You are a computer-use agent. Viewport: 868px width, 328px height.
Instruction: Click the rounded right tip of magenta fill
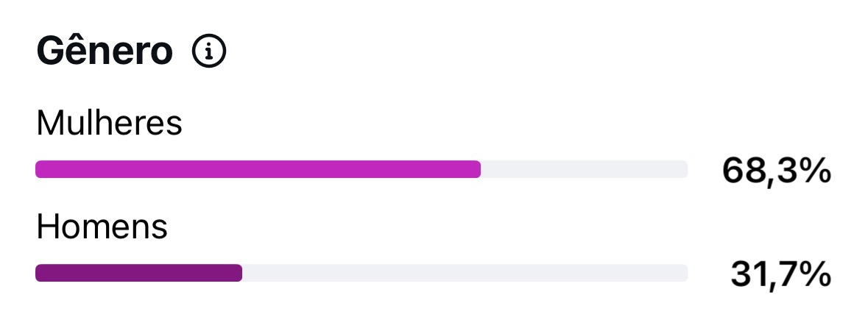coord(476,169)
